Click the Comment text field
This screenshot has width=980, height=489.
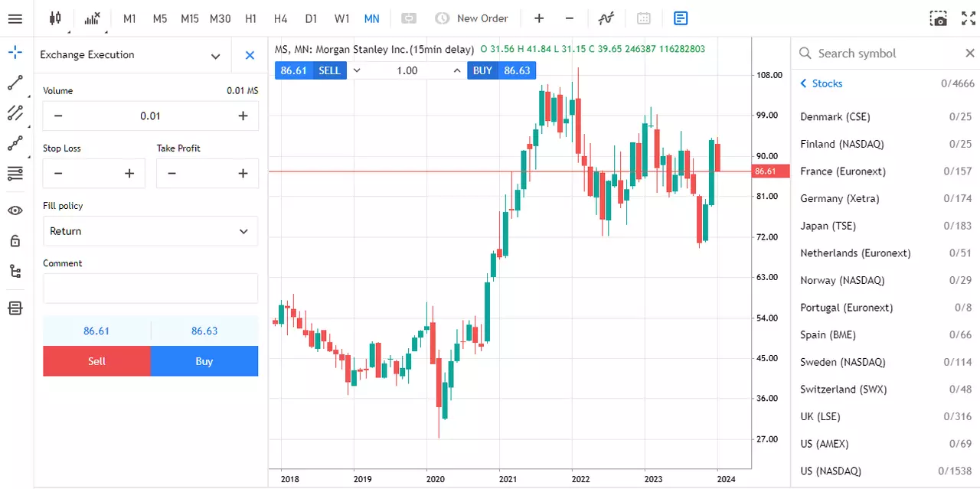click(151, 289)
